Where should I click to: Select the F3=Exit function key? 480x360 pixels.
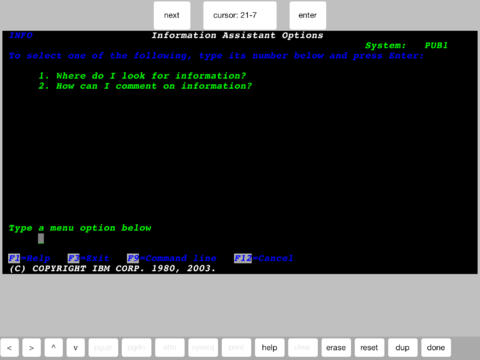[x=88, y=258]
